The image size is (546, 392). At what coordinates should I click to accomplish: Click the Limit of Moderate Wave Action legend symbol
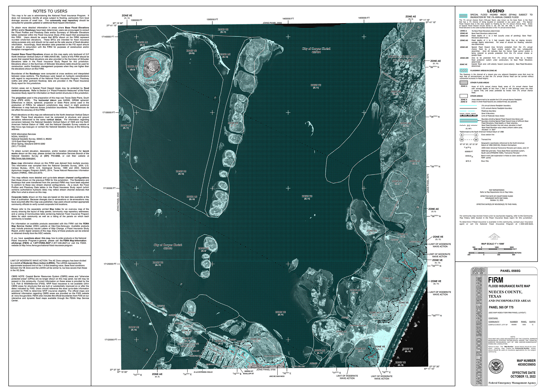point(468,116)
